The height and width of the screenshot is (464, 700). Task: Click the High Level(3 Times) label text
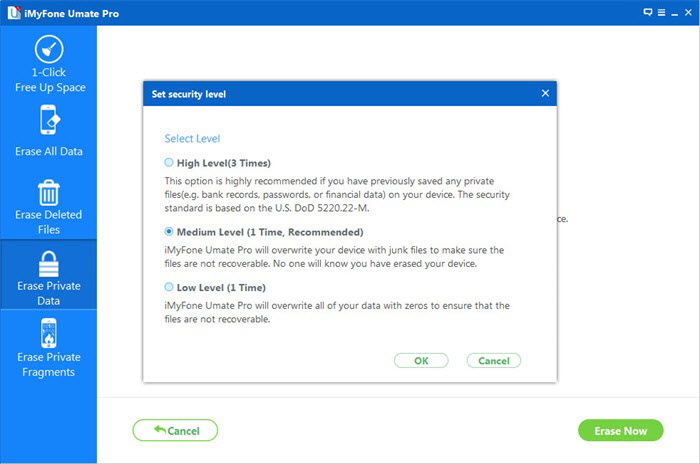tap(224, 163)
